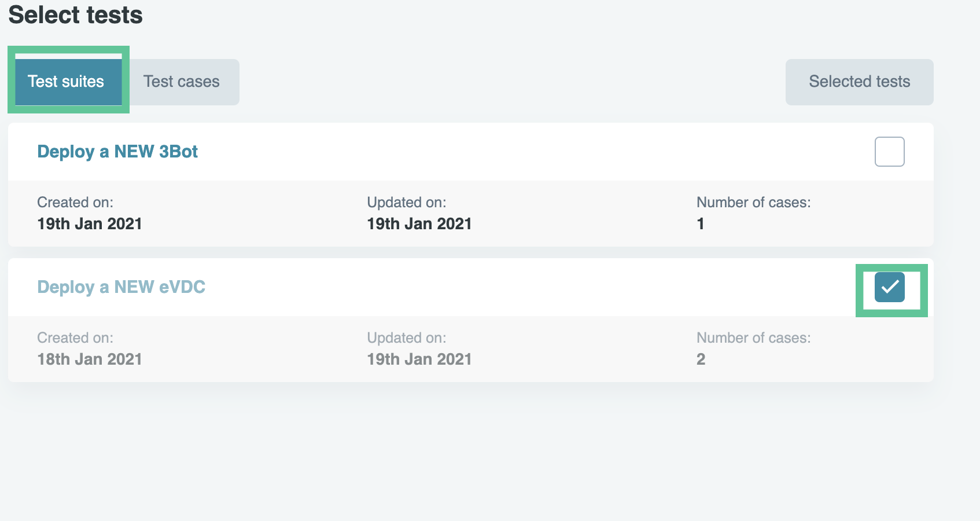Click the eVDC suite's Created on label
The image size is (980, 521).
tap(75, 337)
